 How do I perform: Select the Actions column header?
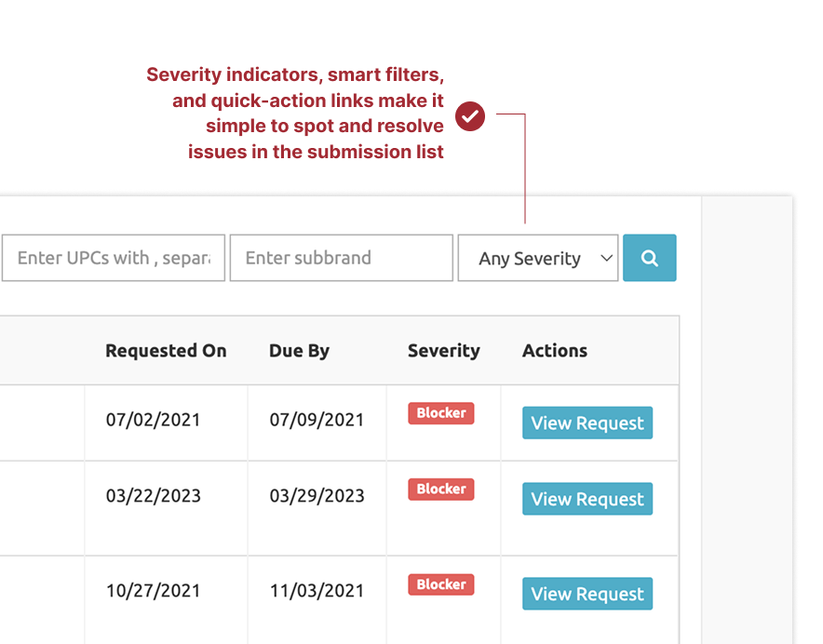pos(554,351)
